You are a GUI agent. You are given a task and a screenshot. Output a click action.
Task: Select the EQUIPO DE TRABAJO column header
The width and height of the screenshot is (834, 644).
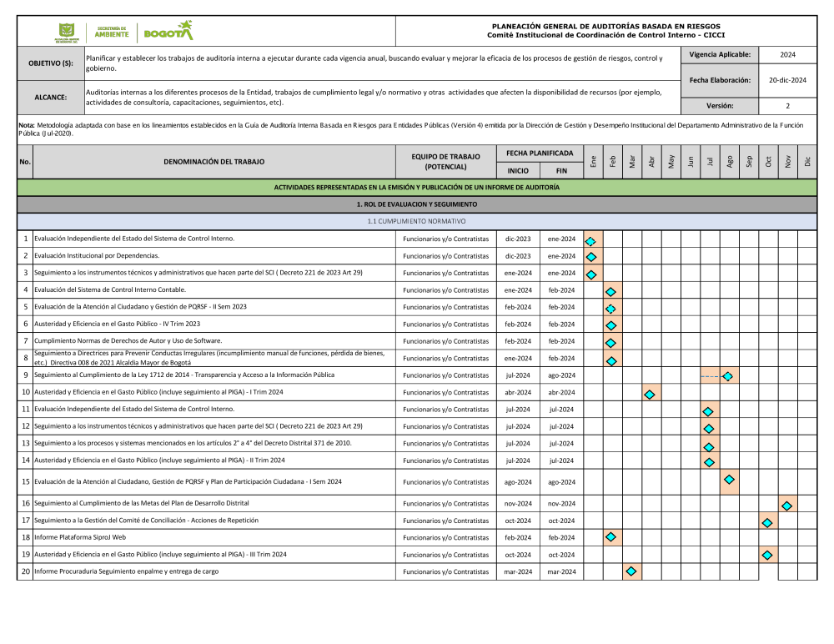445,162
